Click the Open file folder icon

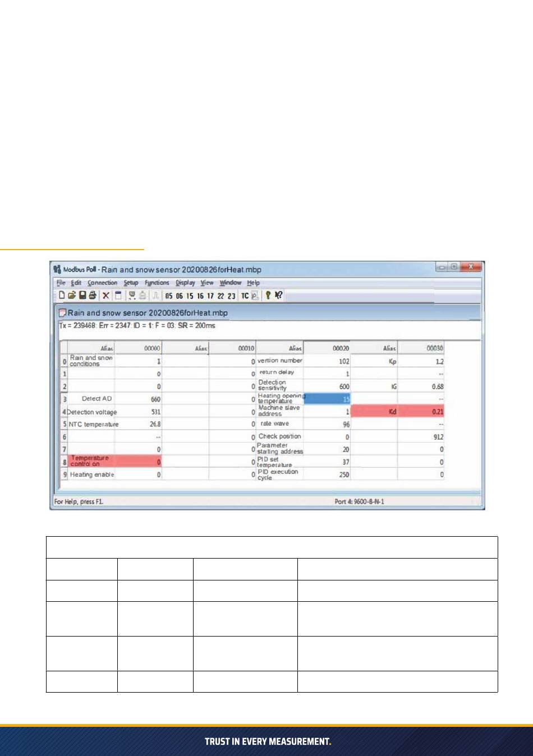coord(72,295)
